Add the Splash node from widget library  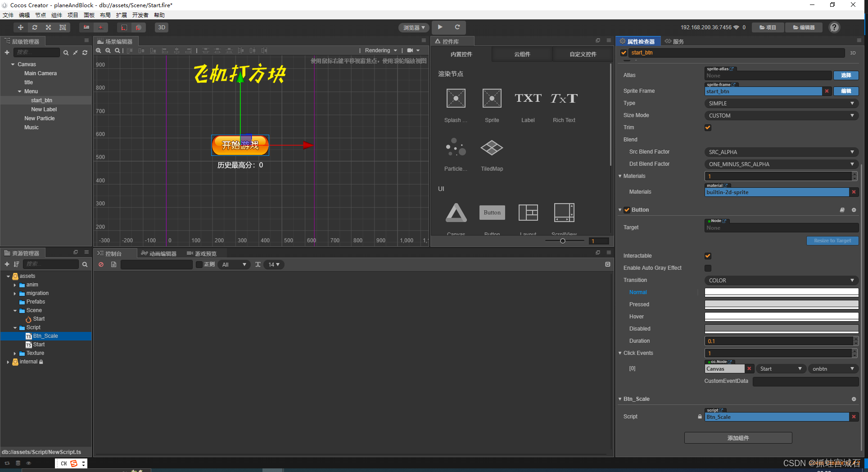[456, 106]
